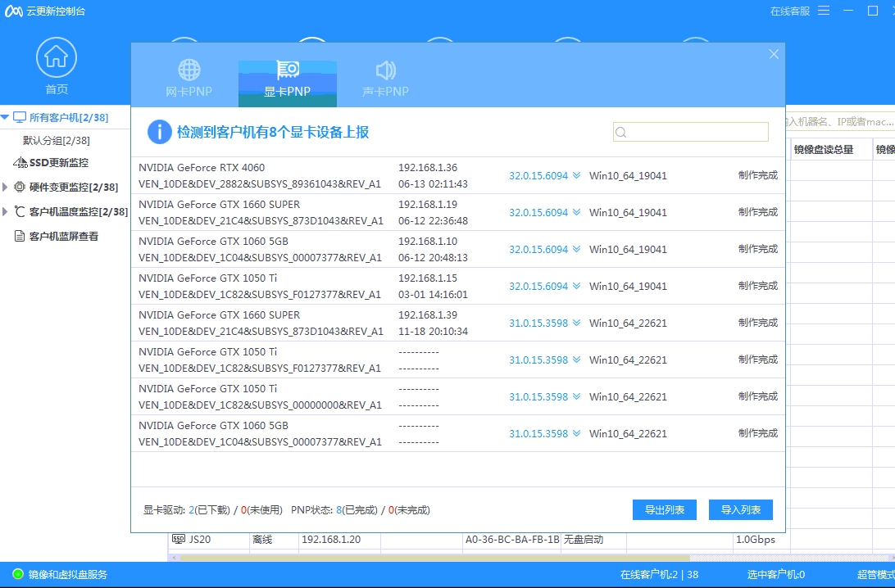Click 选中客户机:0 in status bar

(x=775, y=574)
